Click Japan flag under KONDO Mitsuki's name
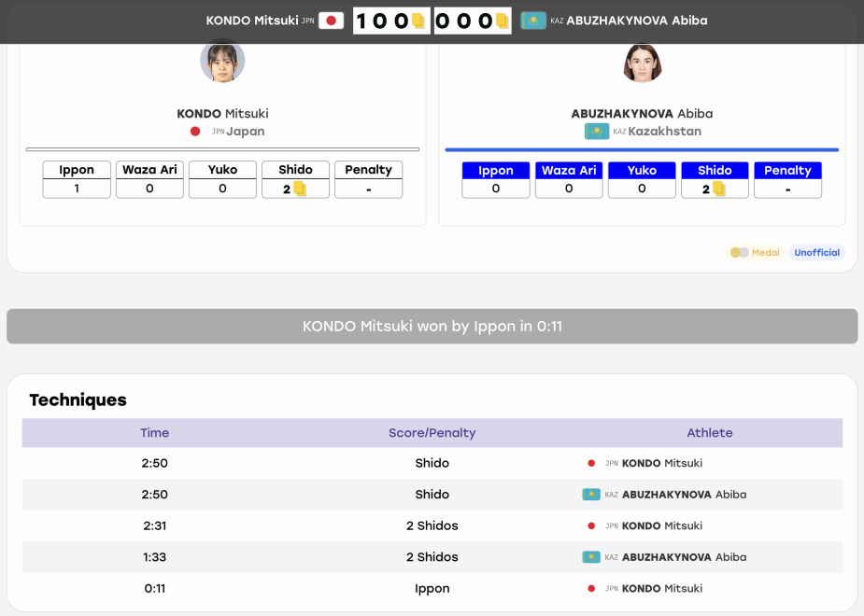This screenshot has height=616, width=864. tap(195, 132)
